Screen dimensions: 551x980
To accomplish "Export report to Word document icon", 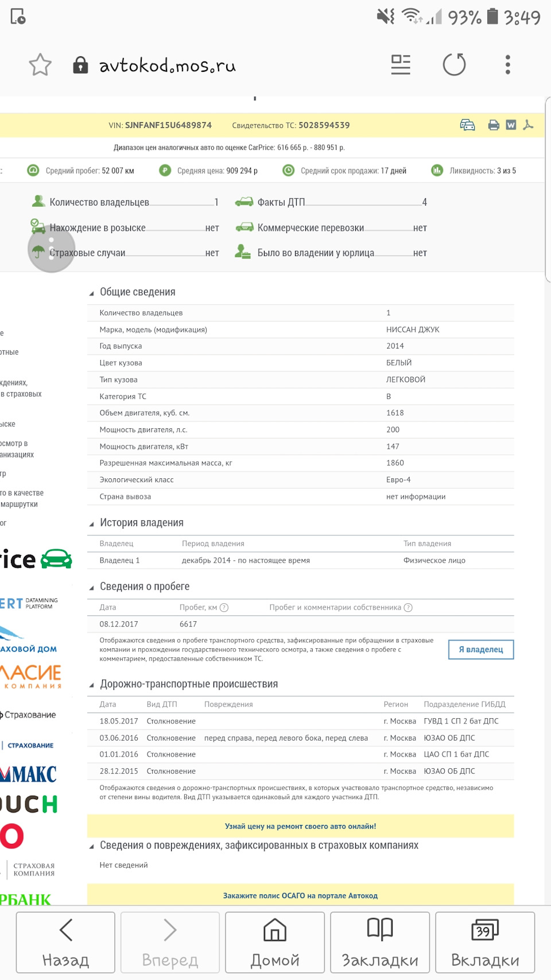I will 511,125.
